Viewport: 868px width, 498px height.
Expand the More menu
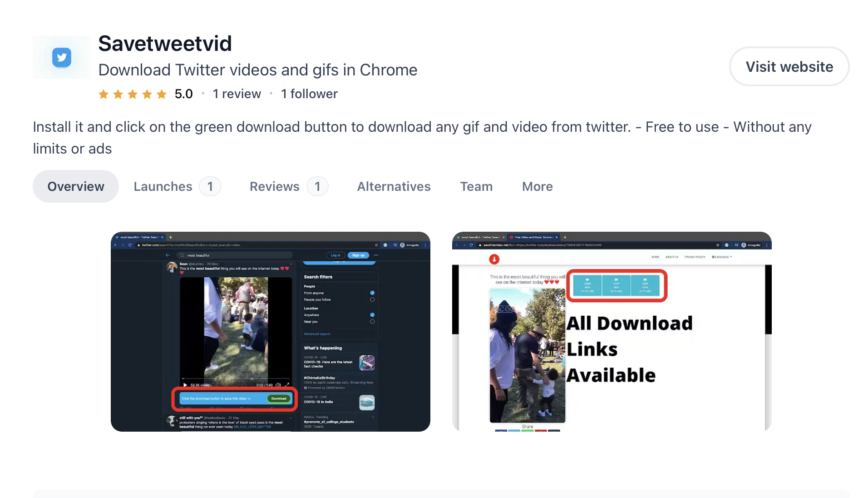coord(537,186)
